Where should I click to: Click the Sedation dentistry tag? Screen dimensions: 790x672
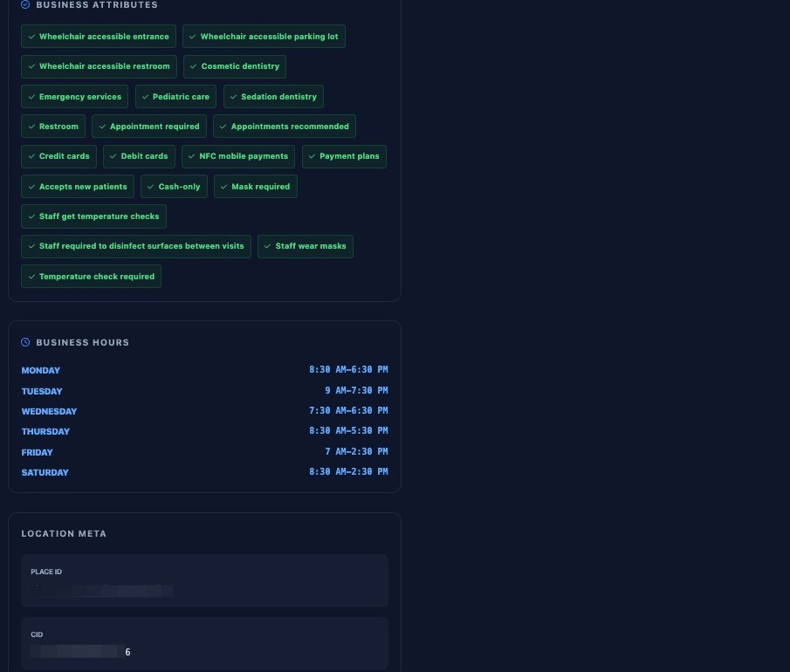point(273,97)
